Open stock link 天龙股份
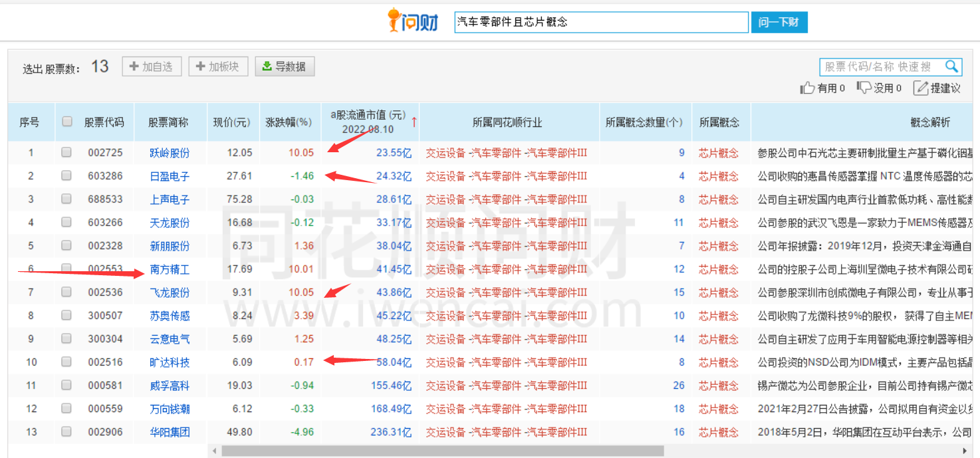The height and width of the screenshot is (458, 980). click(x=170, y=223)
